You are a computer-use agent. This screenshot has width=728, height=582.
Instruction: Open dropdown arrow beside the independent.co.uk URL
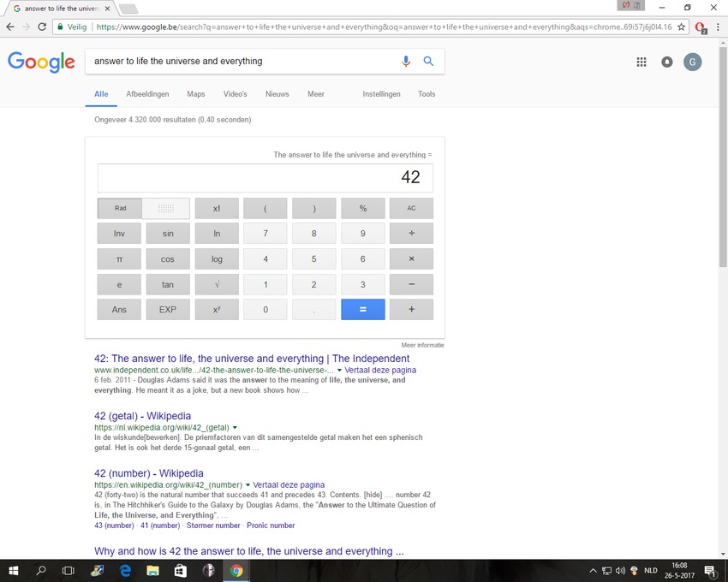tap(339, 371)
